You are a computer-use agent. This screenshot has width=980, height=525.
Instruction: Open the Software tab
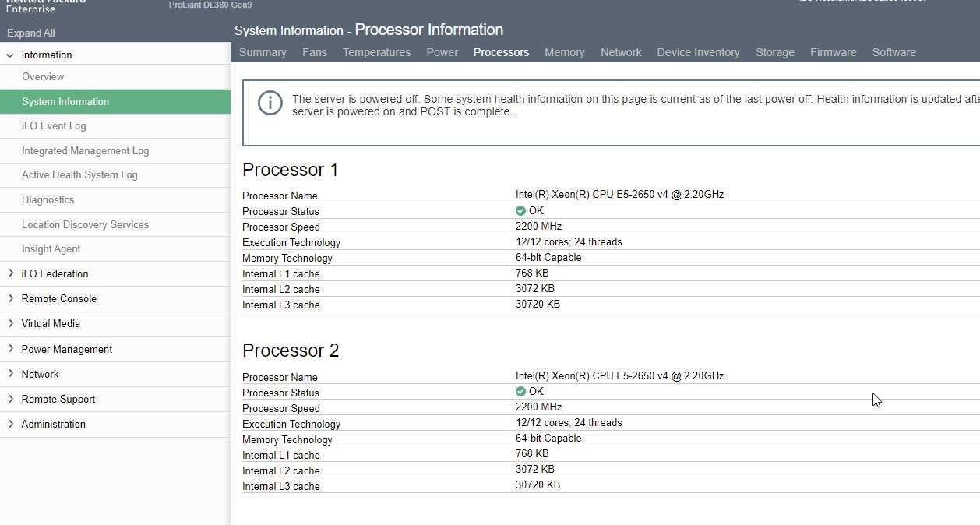pos(894,52)
